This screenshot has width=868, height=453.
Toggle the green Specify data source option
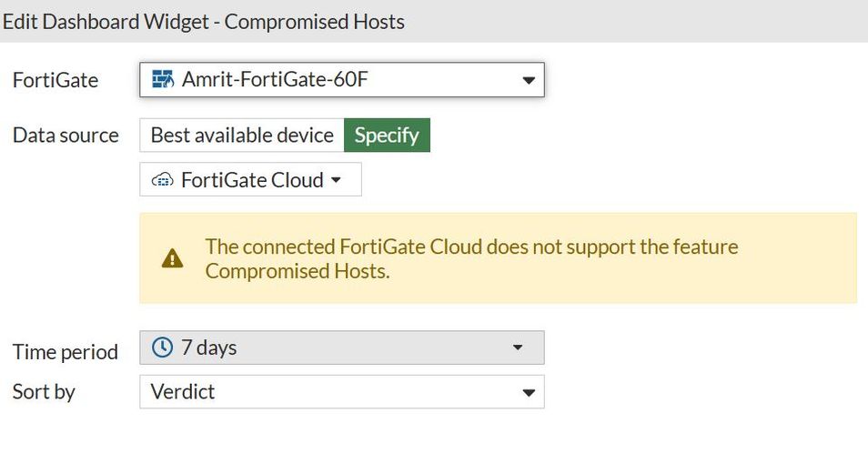click(x=387, y=136)
